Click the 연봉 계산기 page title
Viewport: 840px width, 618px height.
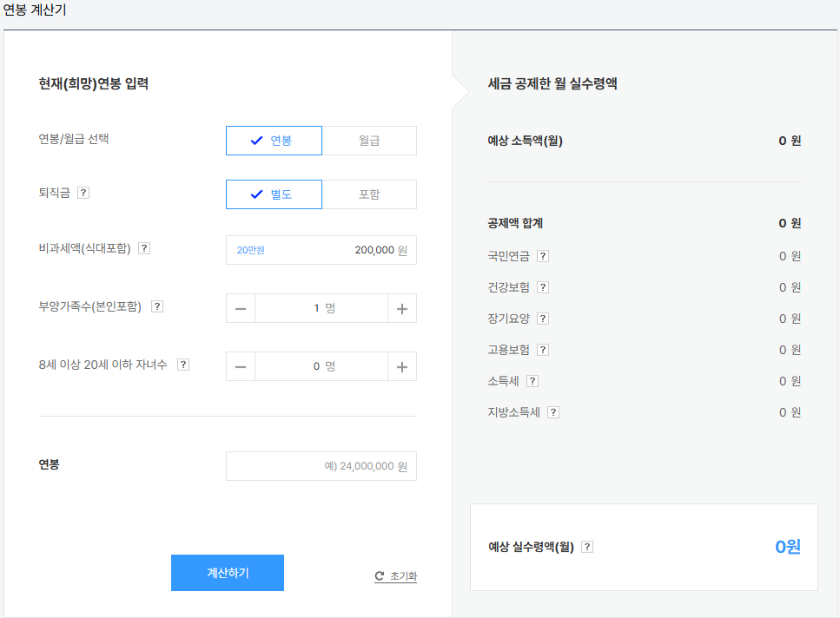34,10
